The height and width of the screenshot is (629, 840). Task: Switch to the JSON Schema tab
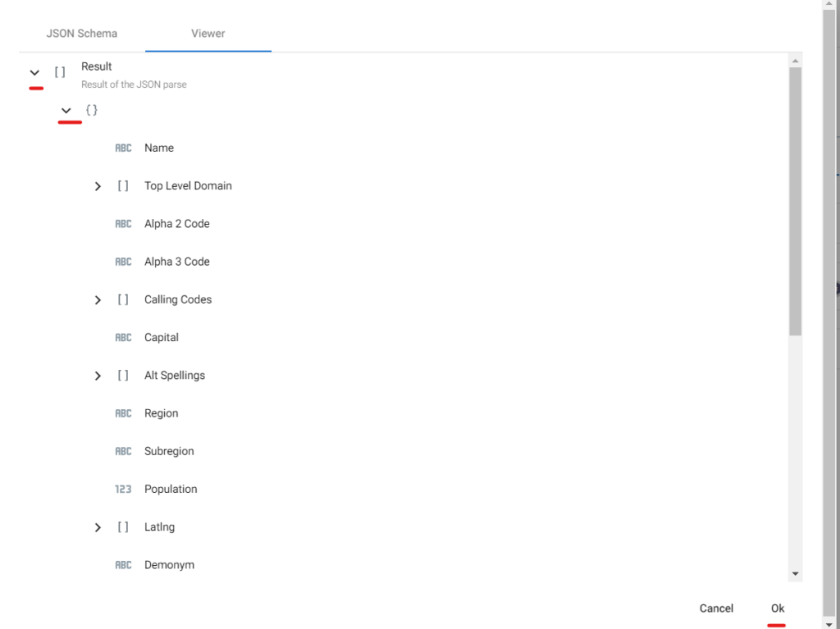[x=81, y=34]
